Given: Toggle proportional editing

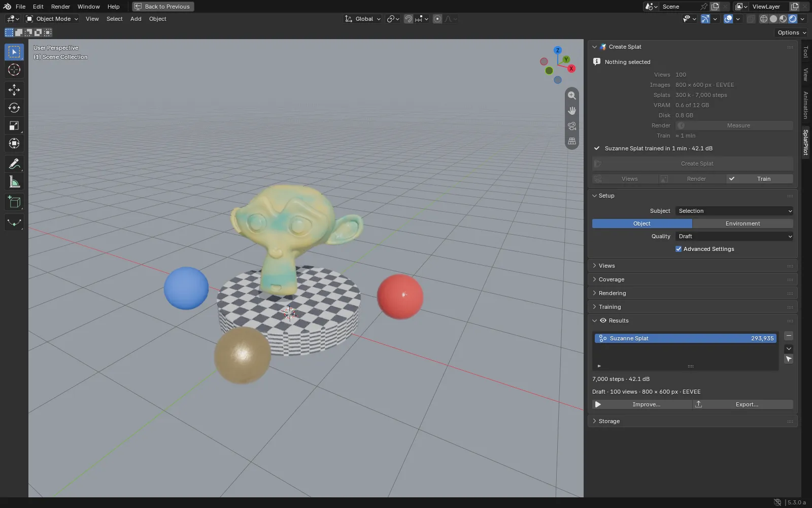Looking at the screenshot, I should 437,19.
